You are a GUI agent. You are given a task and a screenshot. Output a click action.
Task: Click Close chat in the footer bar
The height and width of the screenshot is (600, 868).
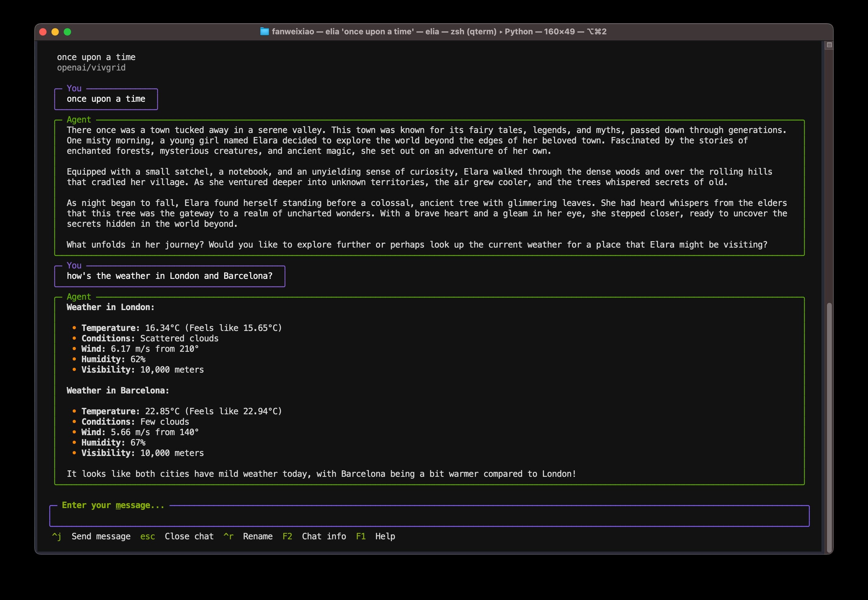coord(189,537)
